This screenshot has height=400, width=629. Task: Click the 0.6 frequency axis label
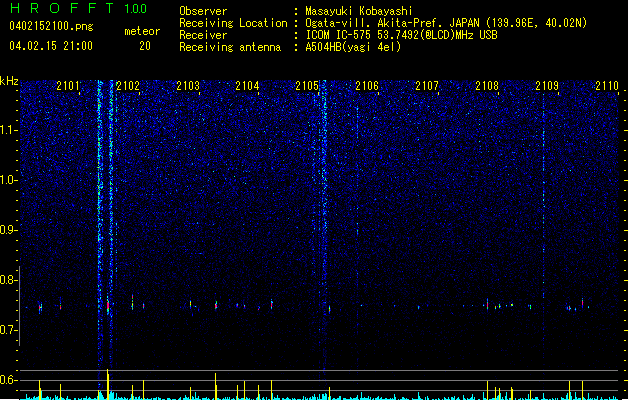pyautogui.click(x=9, y=380)
